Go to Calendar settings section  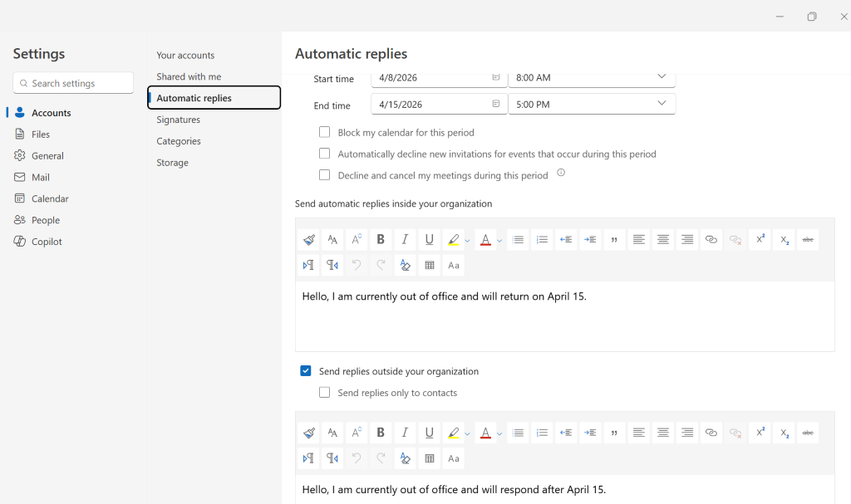coord(50,198)
